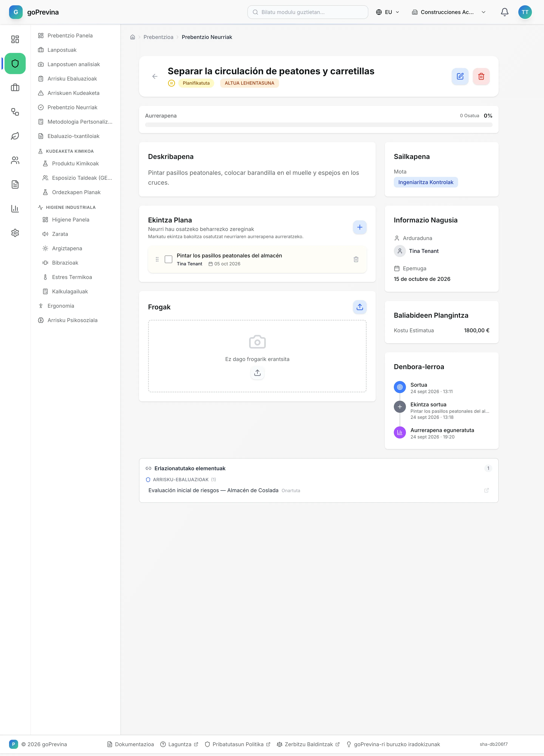The width and height of the screenshot is (544, 756).
Task: Check the Pintar los pasillos peatonales checkbox
Action: [168, 259]
